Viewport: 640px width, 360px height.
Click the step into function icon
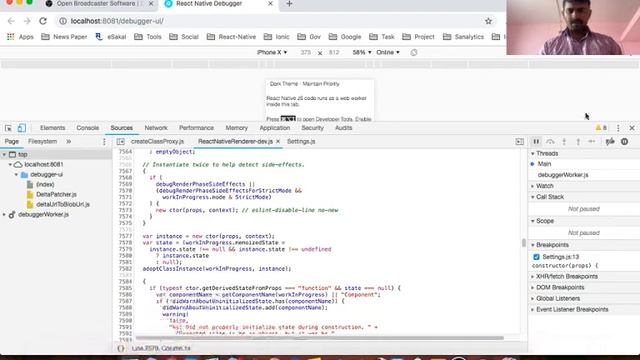point(564,142)
